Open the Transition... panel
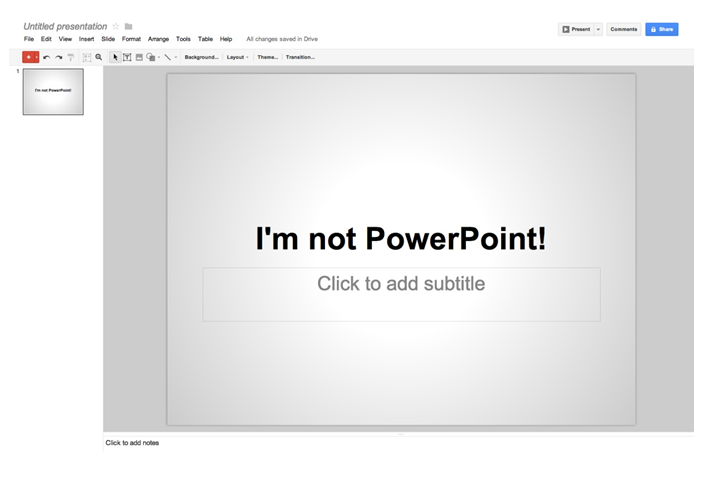 pos(300,57)
